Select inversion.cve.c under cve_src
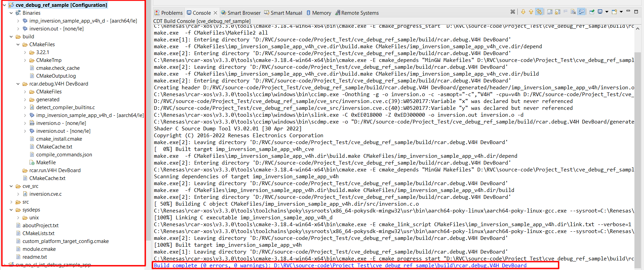Viewport: 644px width, 270px height. (x=46, y=194)
